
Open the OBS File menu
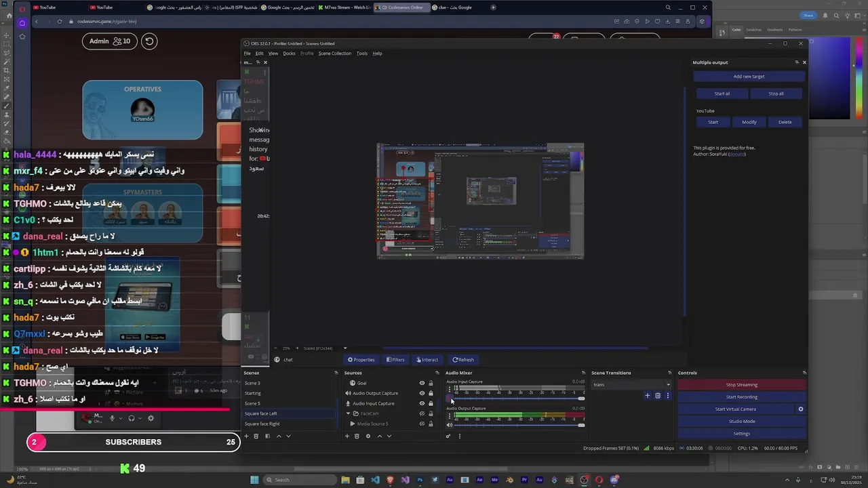247,54
